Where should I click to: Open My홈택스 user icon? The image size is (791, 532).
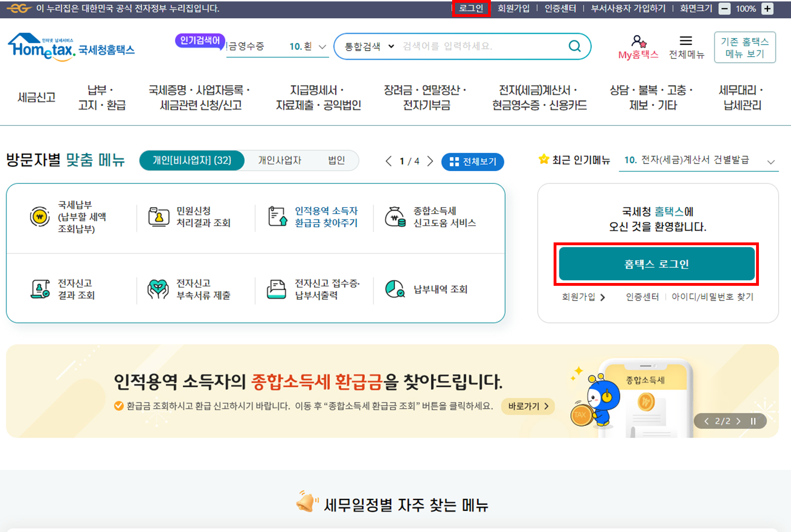click(639, 41)
